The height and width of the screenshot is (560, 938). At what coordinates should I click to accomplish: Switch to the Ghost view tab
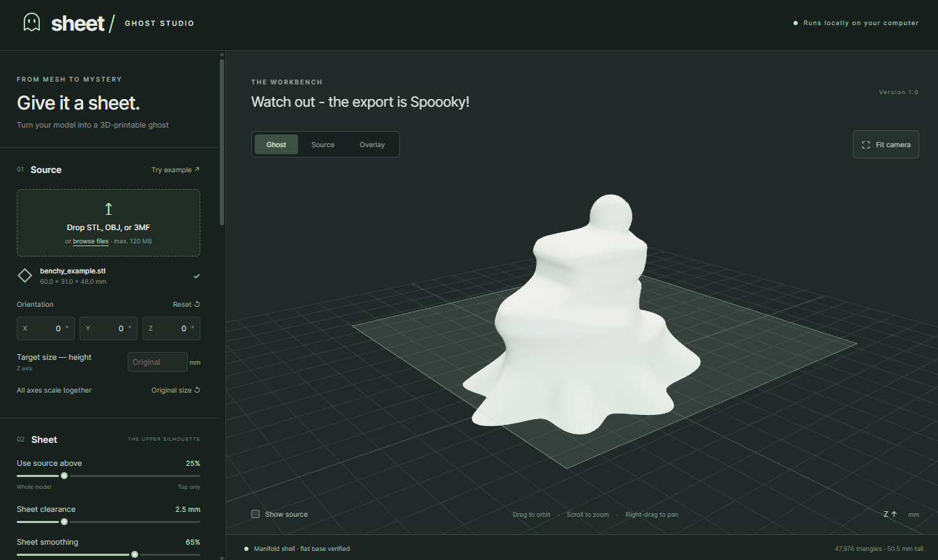276,144
